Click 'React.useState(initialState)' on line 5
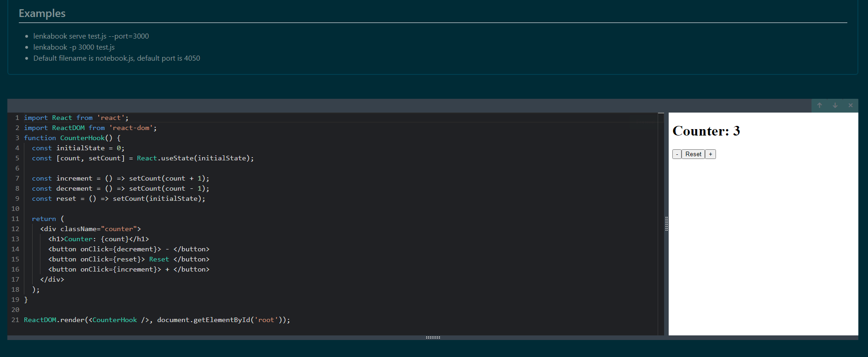 point(193,158)
